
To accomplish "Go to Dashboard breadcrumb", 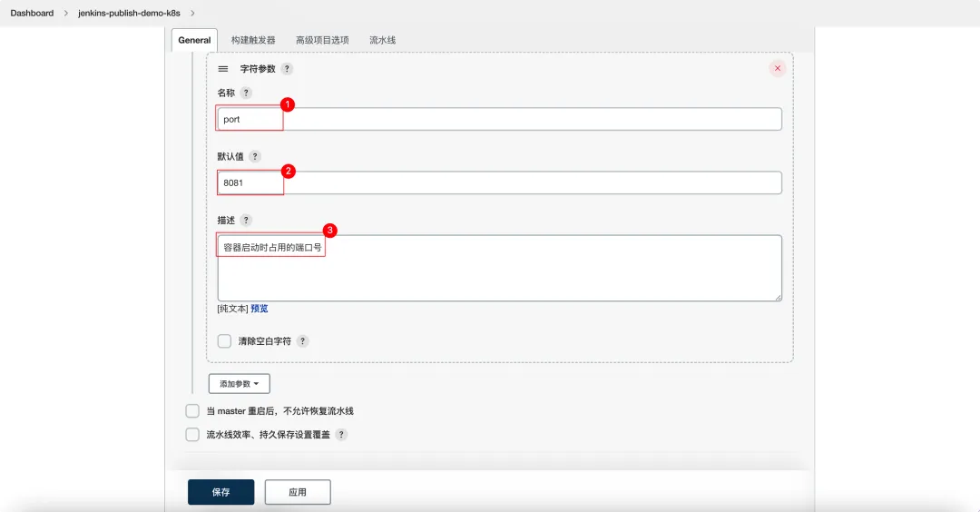I will tap(32, 13).
